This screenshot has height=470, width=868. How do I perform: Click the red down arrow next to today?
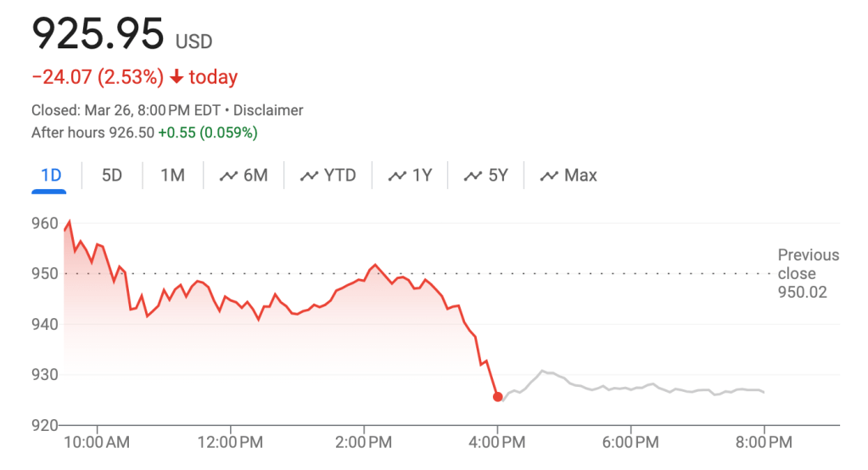coord(176,77)
